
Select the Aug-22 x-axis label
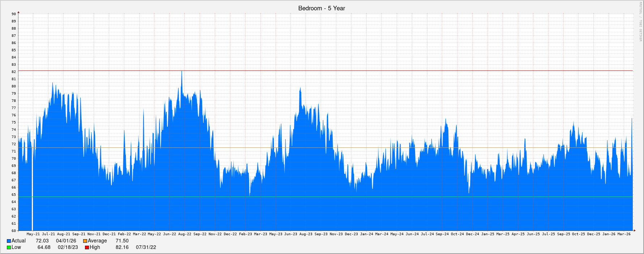point(185,234)
